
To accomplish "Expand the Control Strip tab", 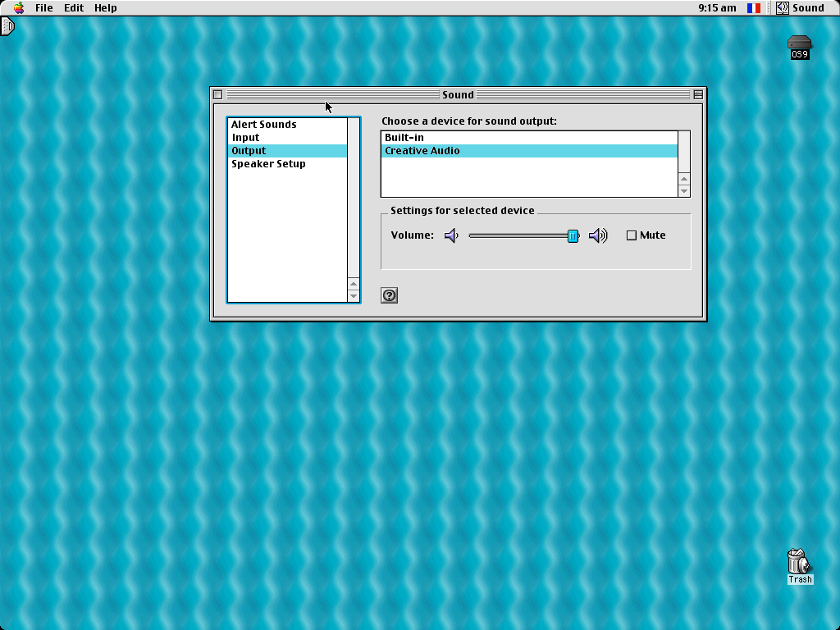I will pyautogui.click(x=7, y=26).
